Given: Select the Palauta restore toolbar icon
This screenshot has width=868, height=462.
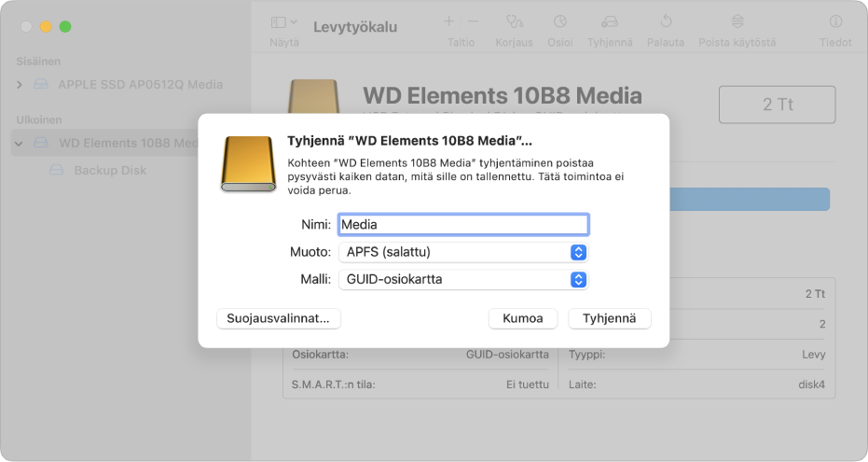Looking at the screenshot, I should pos(666,21).
